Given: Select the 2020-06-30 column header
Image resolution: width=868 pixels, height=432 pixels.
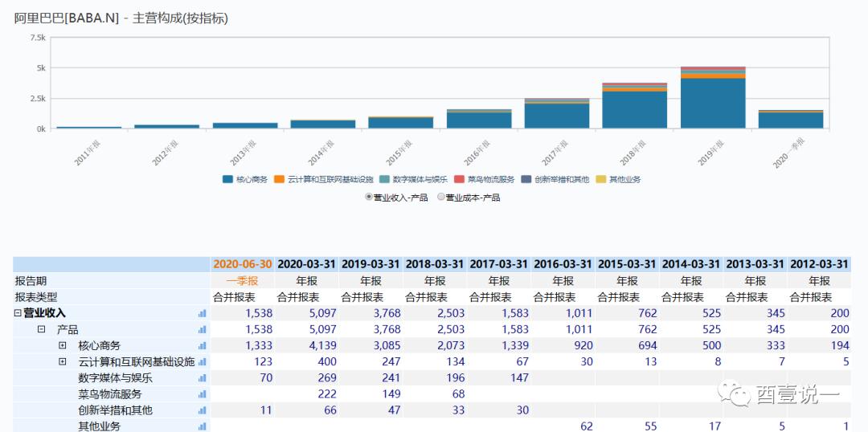Looking at the screenshot, I should point(242,264).
